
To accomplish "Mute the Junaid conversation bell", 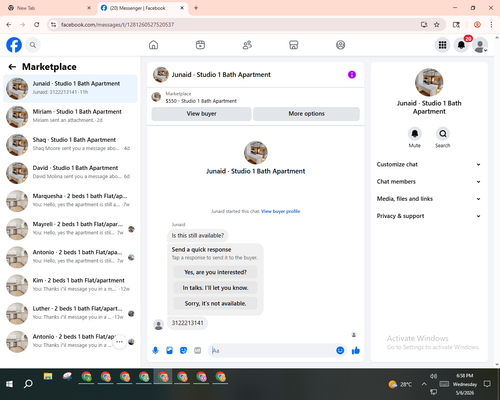I will tap(415, 134).
